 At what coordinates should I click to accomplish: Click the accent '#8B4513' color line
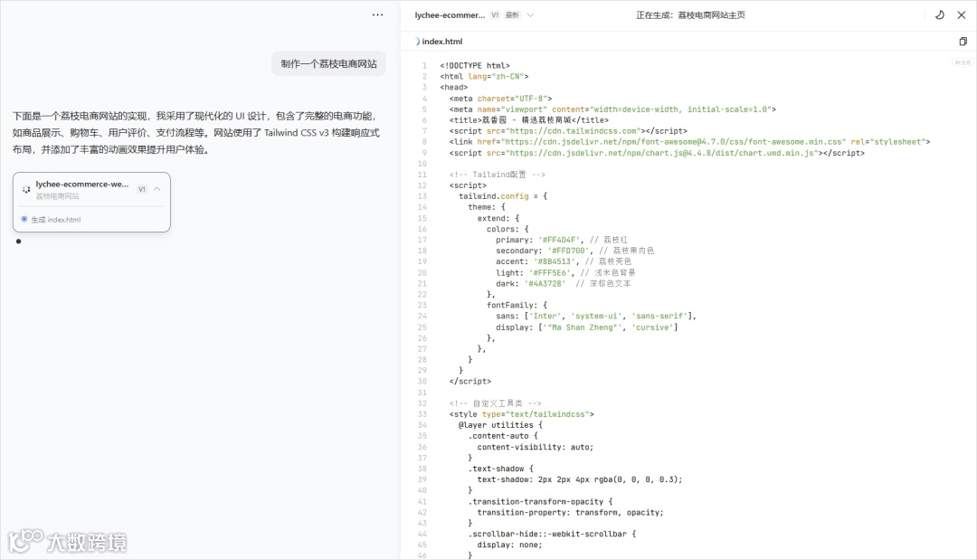[564, 261]
